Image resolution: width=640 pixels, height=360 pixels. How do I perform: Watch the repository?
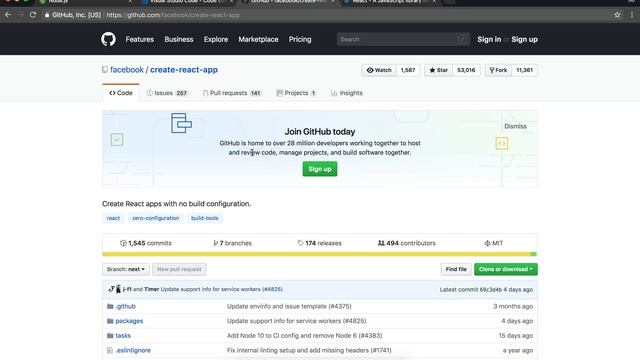pyautogui.click(x=379, y=70)
